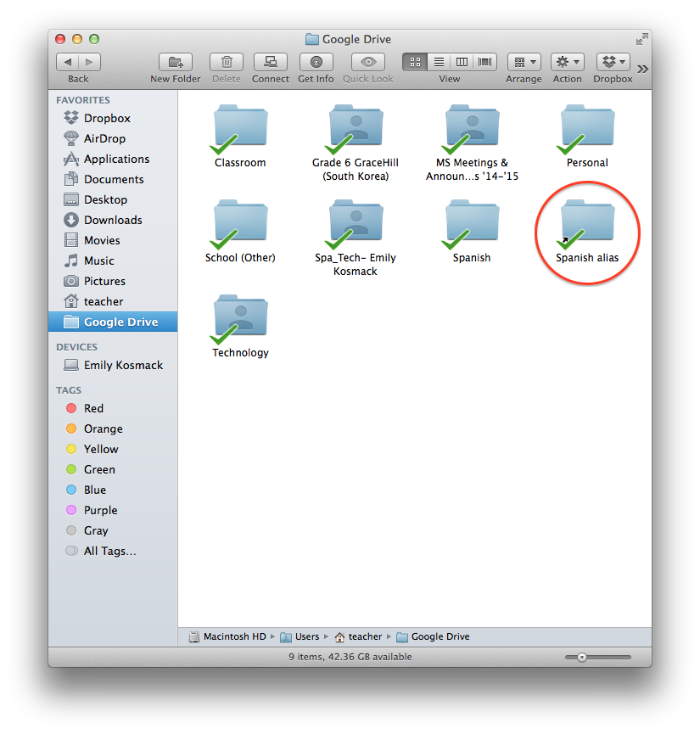Click Users in the path bar
This screenshot has height=734, width=700.
coord(300,637)
